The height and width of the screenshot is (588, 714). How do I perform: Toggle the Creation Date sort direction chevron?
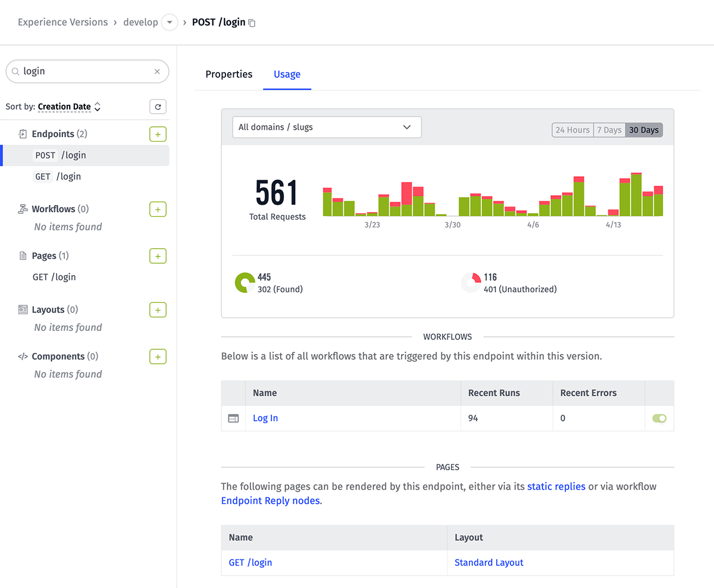[x=97, y=107]
